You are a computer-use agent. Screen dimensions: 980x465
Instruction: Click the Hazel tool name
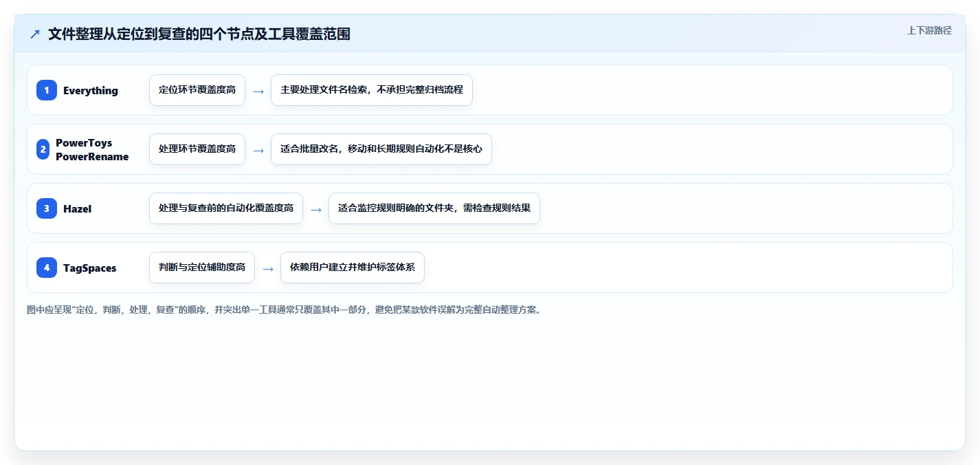click(x=77, y=208)
